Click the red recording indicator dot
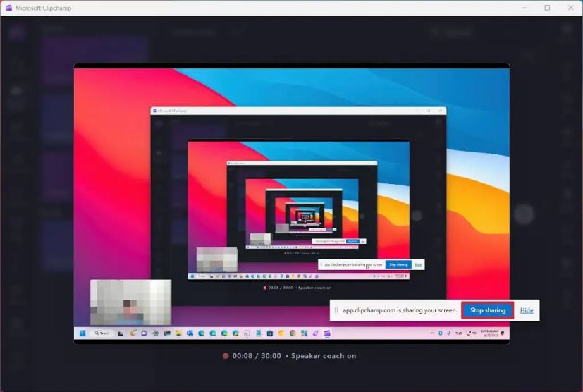Viewport: 583px width, 392px height. pos(226,356)
